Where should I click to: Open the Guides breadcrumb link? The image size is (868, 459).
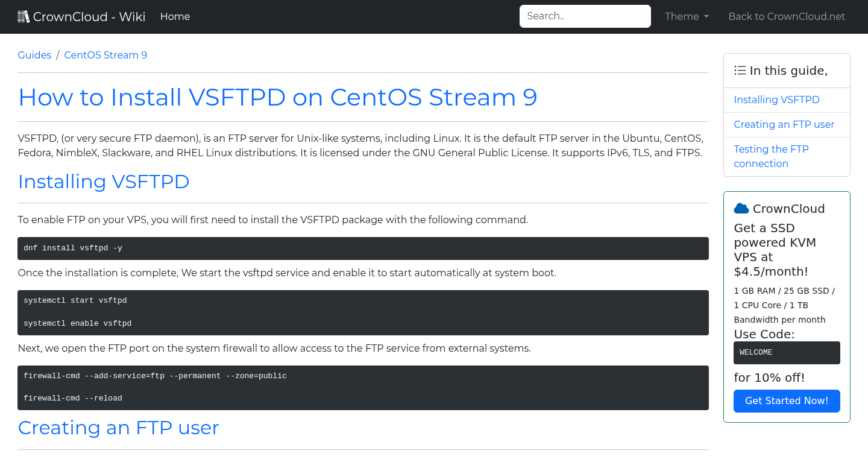coord(34,55)
